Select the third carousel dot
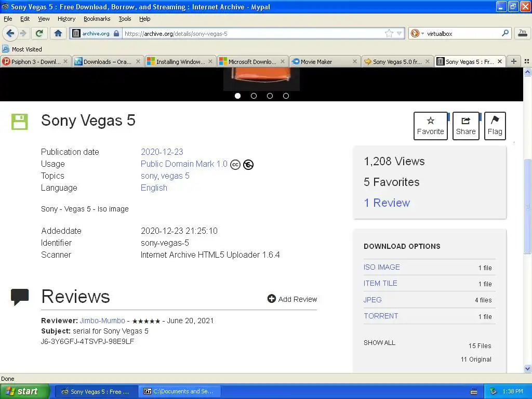This screenshot has height=399, width=532. click(270, 96)
